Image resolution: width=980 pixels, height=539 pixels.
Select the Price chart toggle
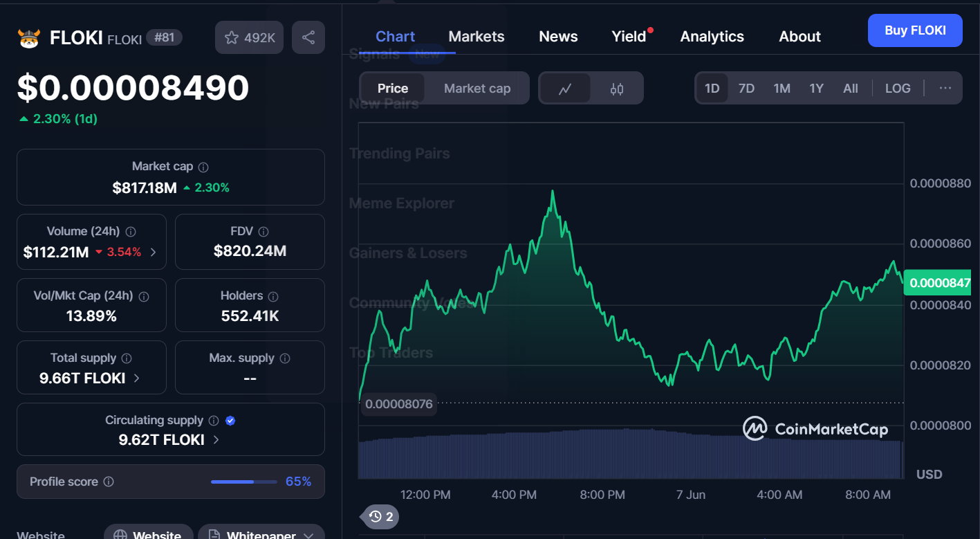[393, 89]
